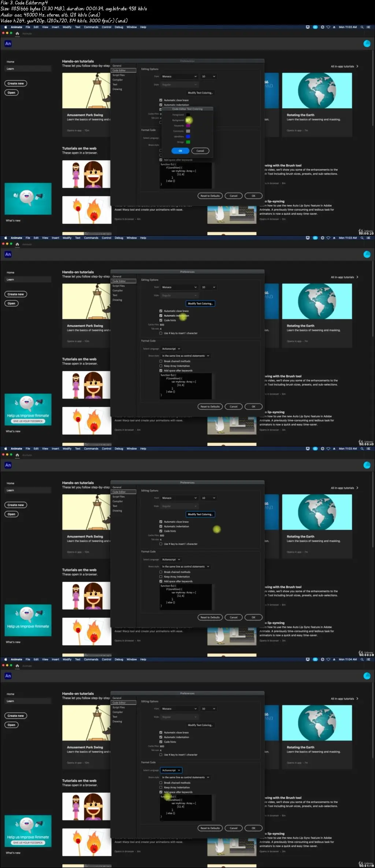Pick the Comments gray color swatch
This screenshot has height=868, width=375.
(x=188, y=131)
